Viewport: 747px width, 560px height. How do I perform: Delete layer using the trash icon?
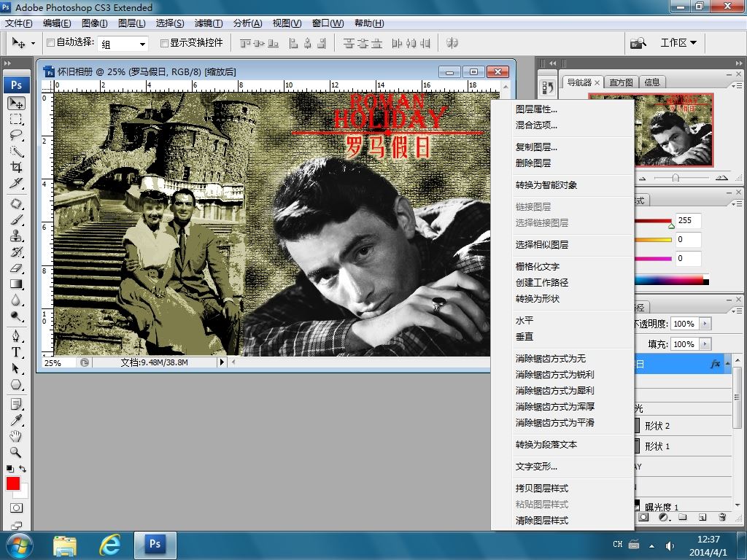point(722,517)
